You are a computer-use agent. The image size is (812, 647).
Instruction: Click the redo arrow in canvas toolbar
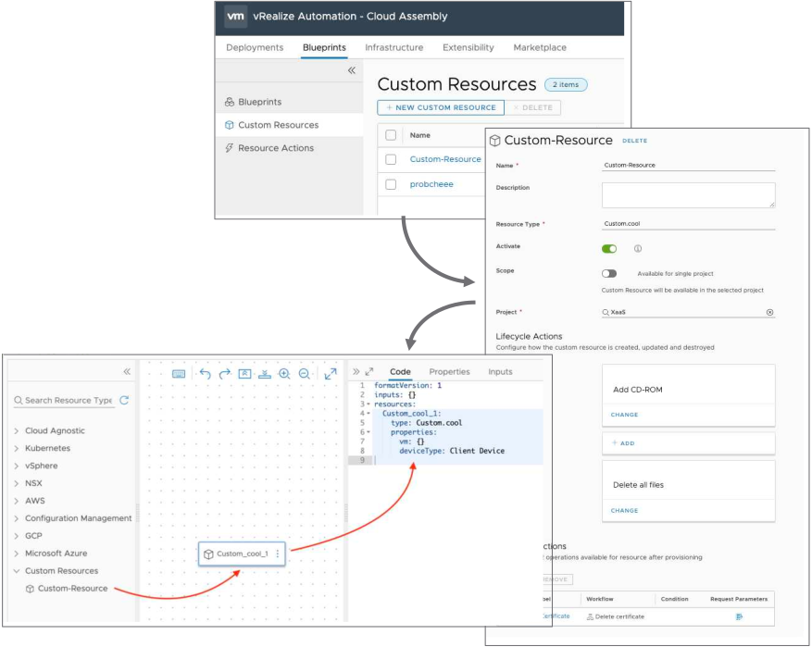tap(225, 374)
